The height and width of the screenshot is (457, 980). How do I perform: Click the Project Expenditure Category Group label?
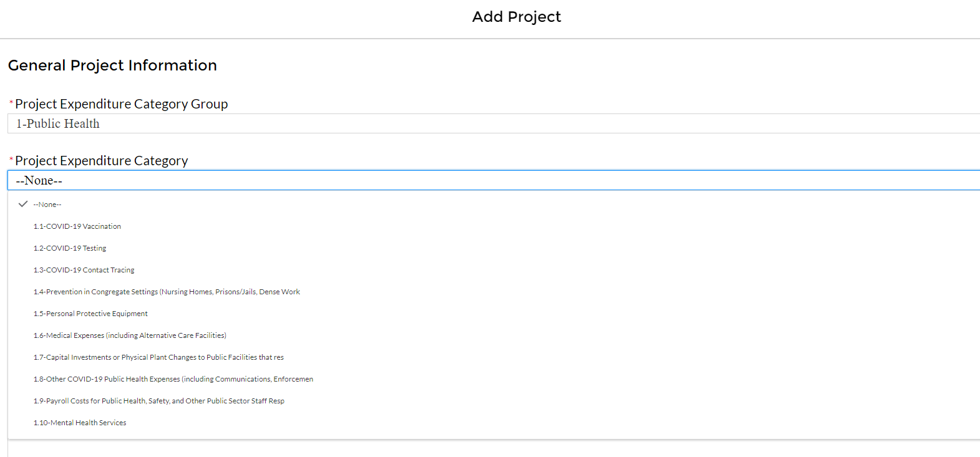pyautogui.click(x=122, y=104)
